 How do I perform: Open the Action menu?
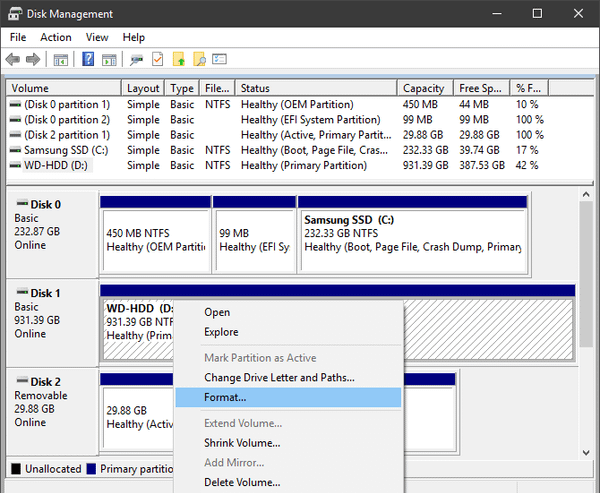(x=56, y=38)
